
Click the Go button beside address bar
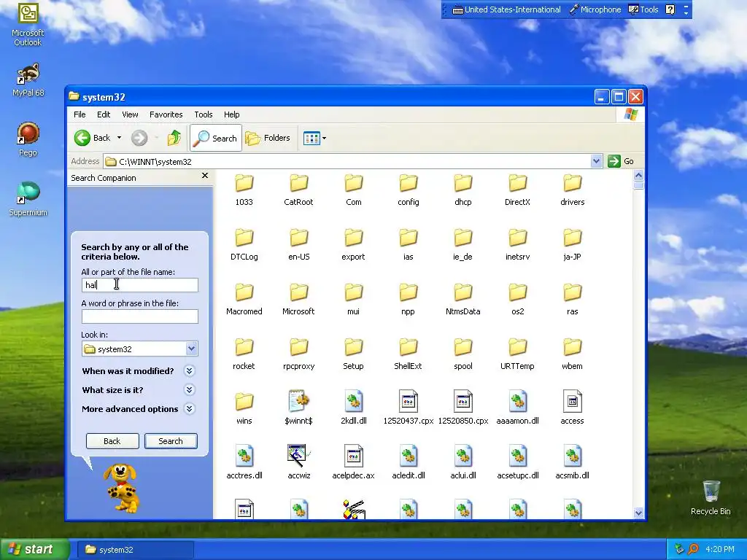pyautogui.click(x=621, y=161)
